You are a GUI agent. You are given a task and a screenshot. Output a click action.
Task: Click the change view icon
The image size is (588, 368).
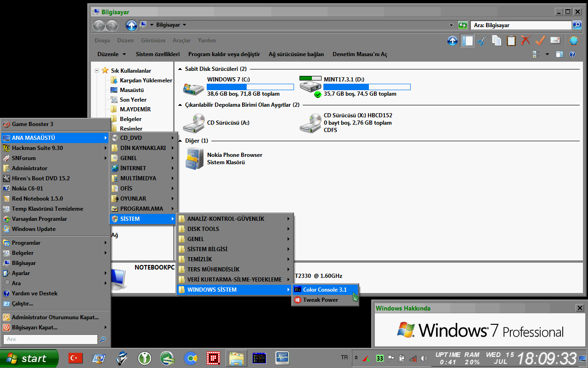(535, 54)
